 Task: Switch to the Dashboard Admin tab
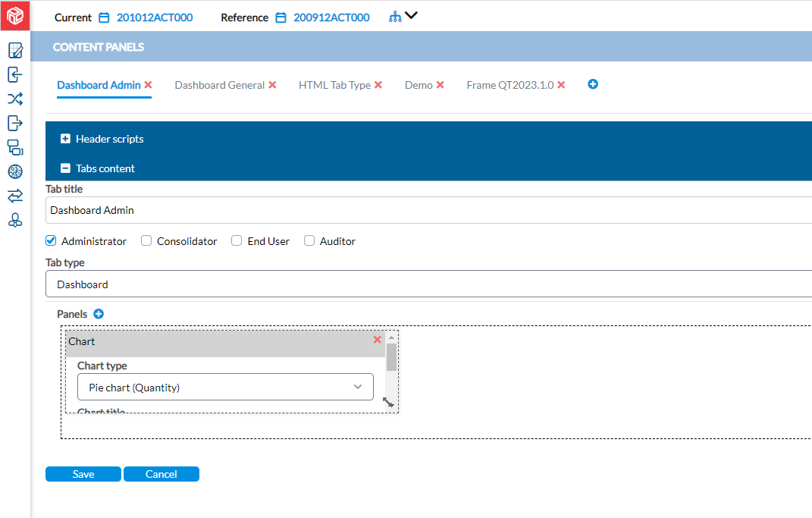(x=99, y=85)
